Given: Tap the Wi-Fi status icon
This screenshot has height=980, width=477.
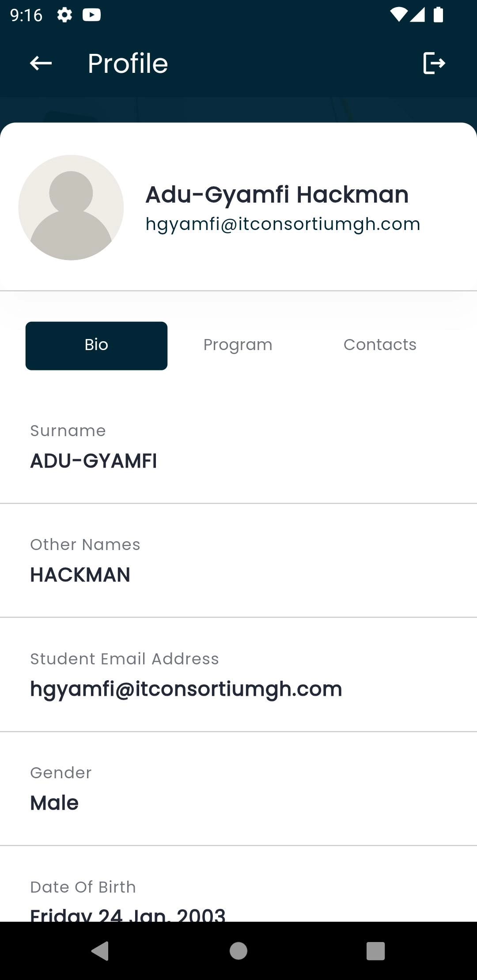Looking at the screenshot, I should pos(398,15).
